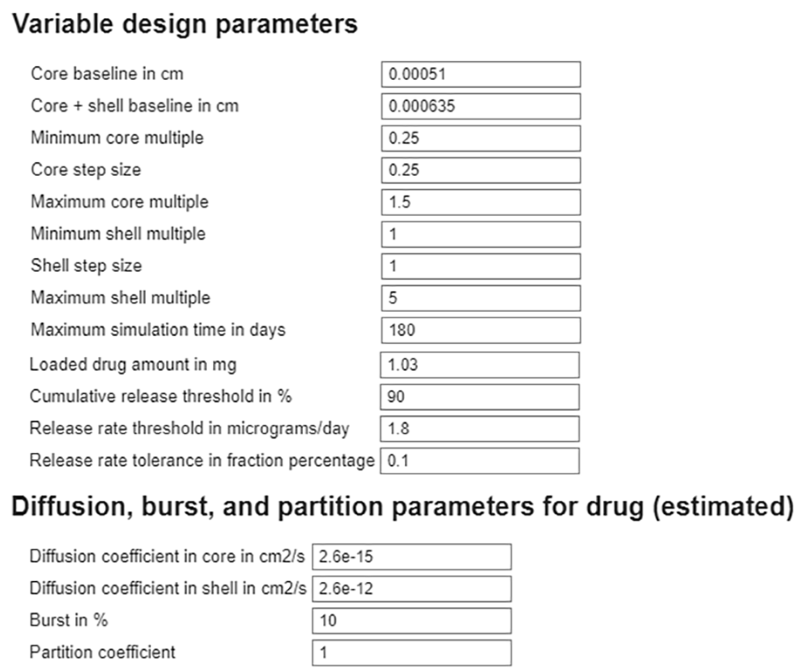Focus the Core + shell baseline input
The image size is (799, 672).
tap(481, 106)
